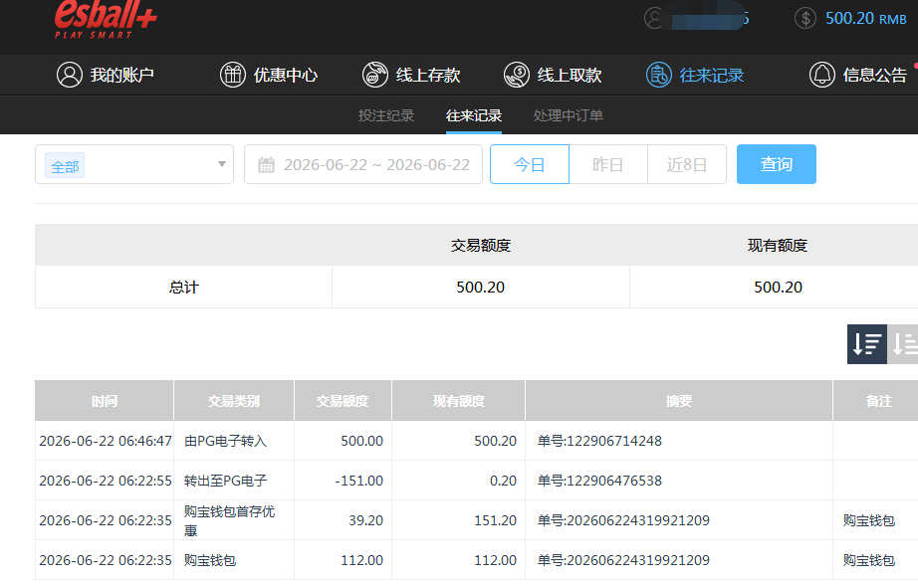Click the 500.20 RMB balance
This screenshot has width=918, height=588.
point(866,19)
